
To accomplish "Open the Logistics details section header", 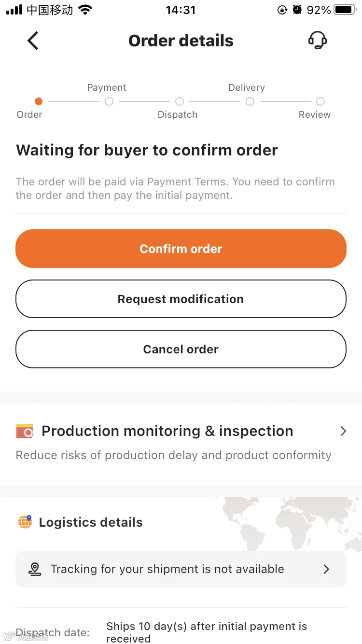I will coord(91,522).
